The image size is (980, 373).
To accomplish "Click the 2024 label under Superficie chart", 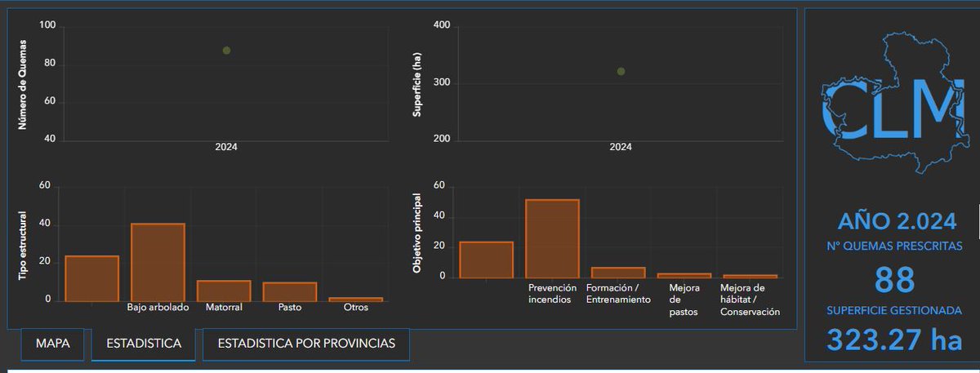I will 621,148.
